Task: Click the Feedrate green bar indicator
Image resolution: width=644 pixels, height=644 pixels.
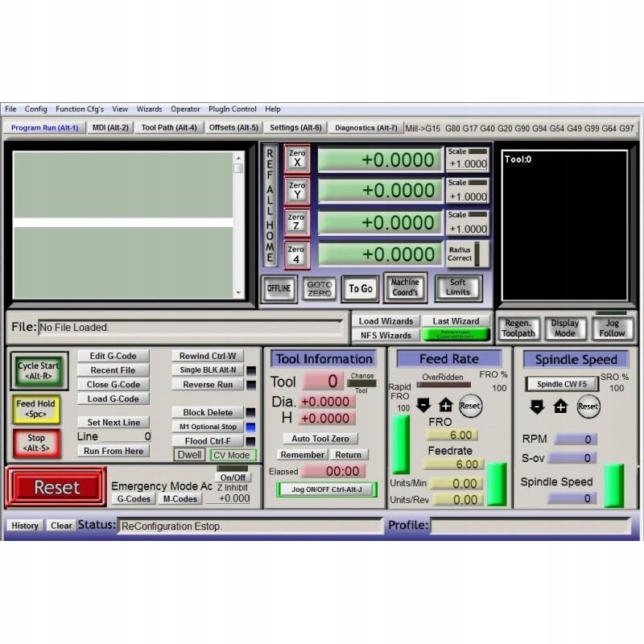Action: [497, 485]
